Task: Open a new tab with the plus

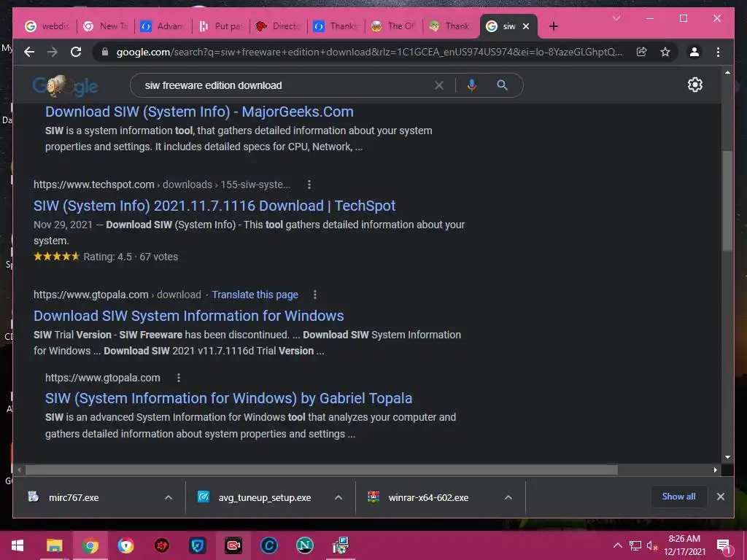Action: pos(553,26)
